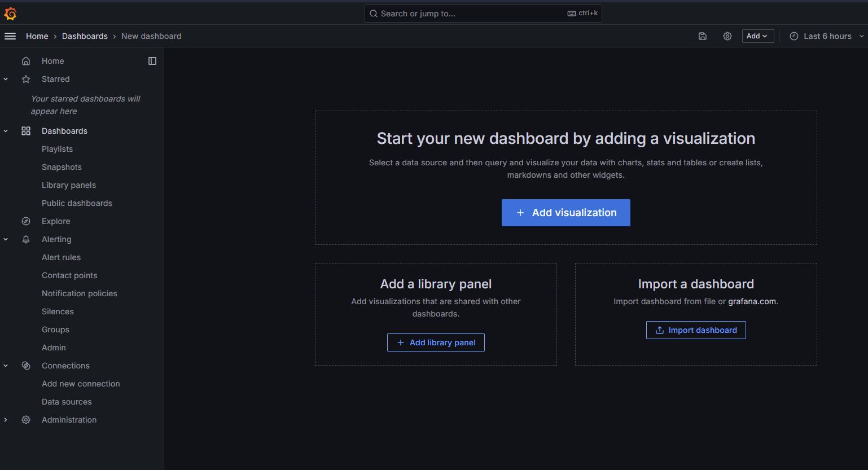The height and width of the screenshot is (470, 868).
Task: Click the Grafana logo icon
Action: 10,14
